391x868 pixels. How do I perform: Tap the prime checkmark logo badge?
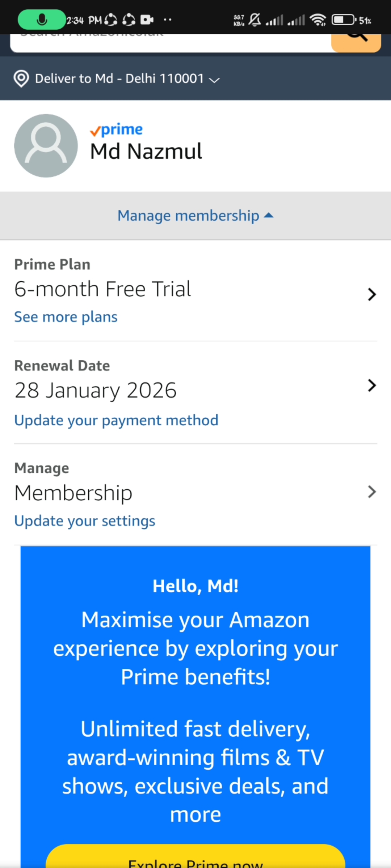click(116, 130)
